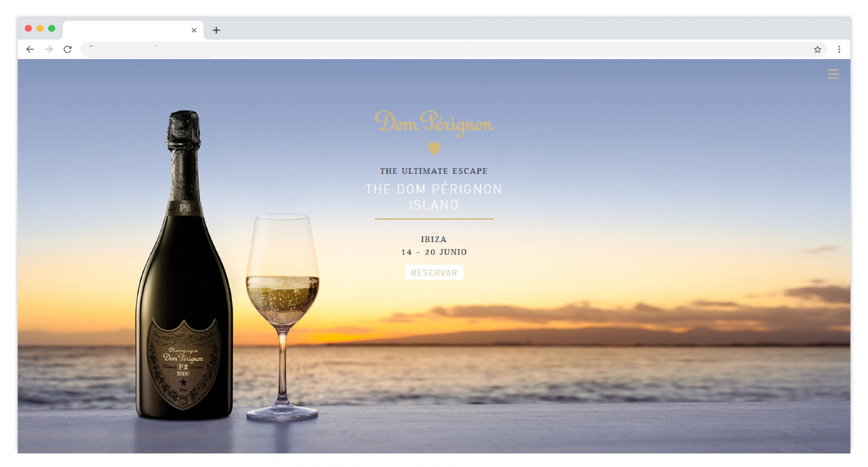Select the active browser tab
The width and height of the screenshot is (868, 467).
(x=133, y=30)
